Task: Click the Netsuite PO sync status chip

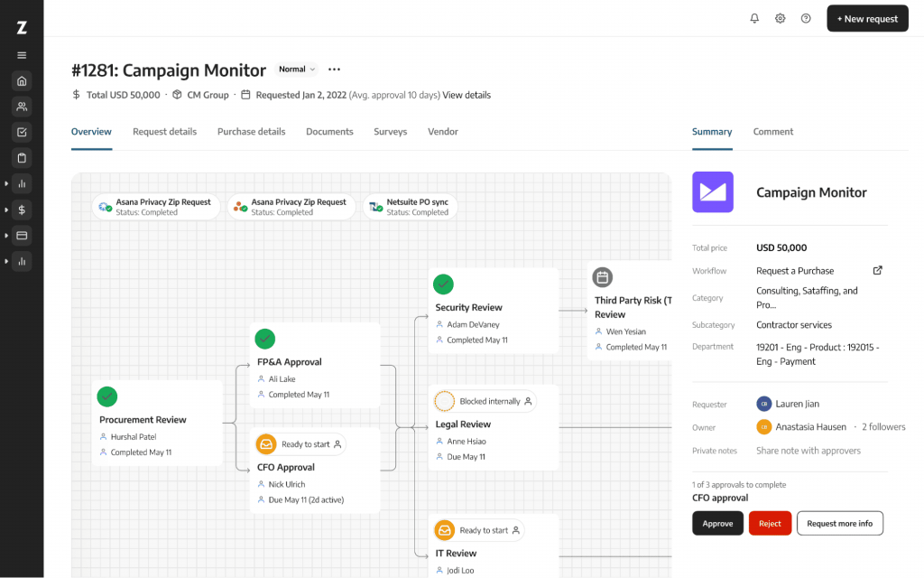Action: pyautogui.click(x=411, y=207)
